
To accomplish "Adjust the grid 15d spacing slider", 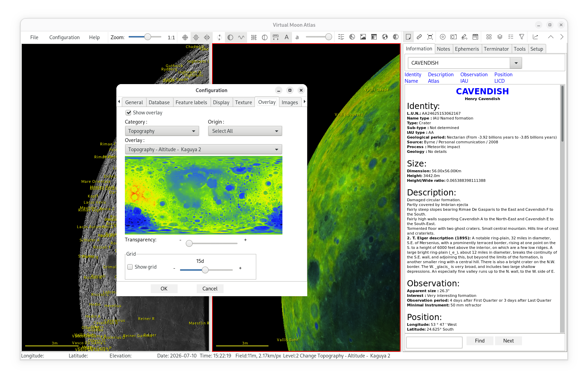I will click(206, 270).
